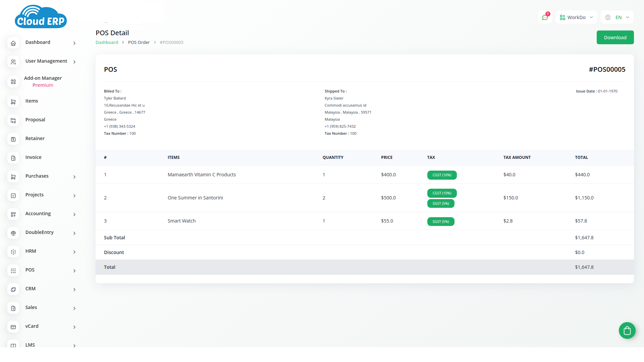Expand the Accounting submenu chevron

click(74, 215)
